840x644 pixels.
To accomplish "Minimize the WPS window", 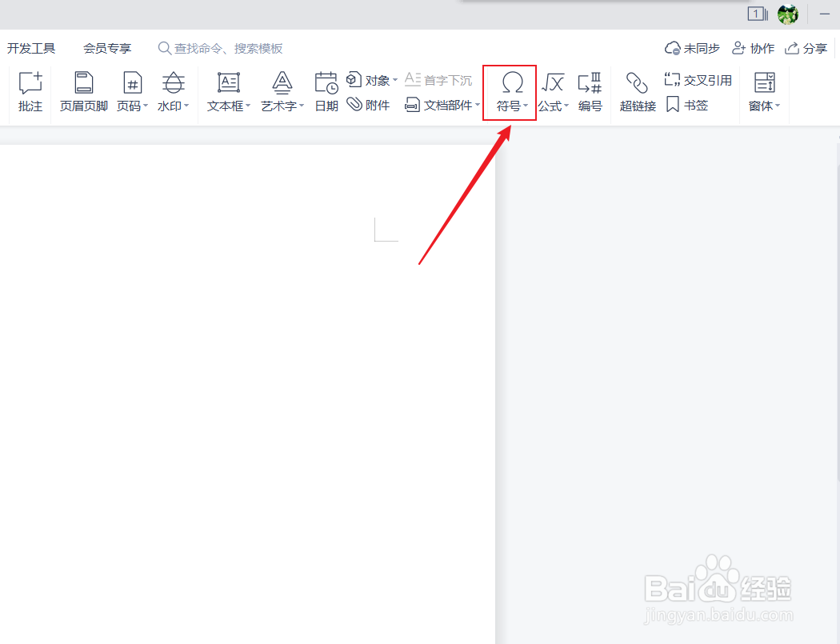I will click(x=825, y=14).
